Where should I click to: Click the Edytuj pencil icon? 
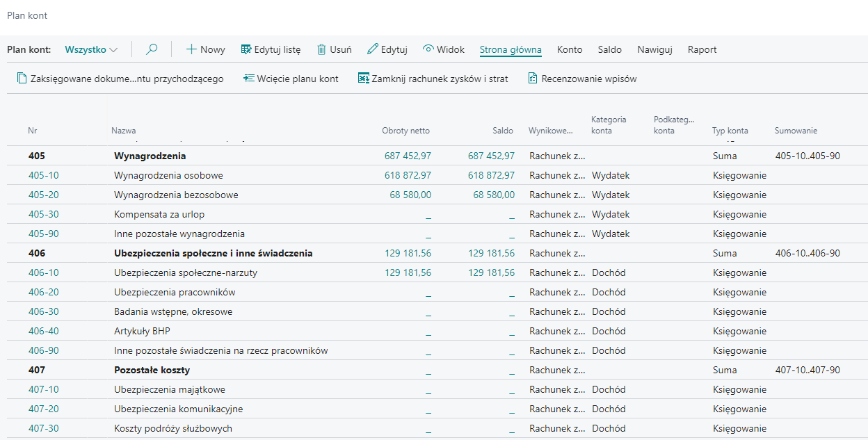373,49
